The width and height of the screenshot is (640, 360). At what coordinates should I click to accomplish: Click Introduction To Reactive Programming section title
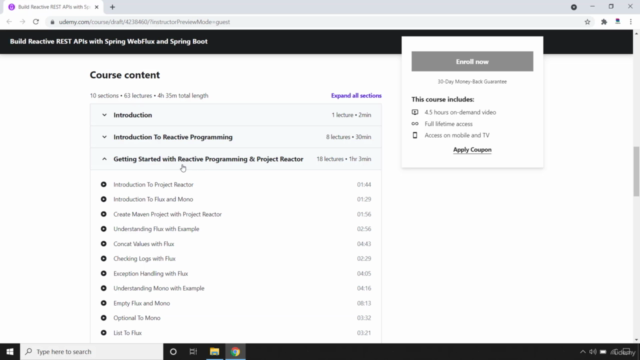pos(173,137)
